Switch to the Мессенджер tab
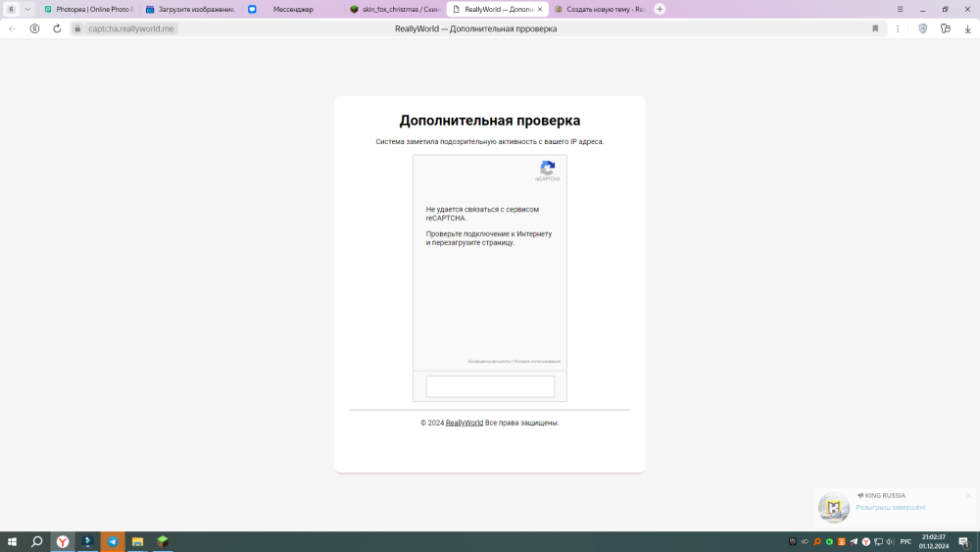Image resolution: width=980 pixels, height=552 pixels. (292, 10)
